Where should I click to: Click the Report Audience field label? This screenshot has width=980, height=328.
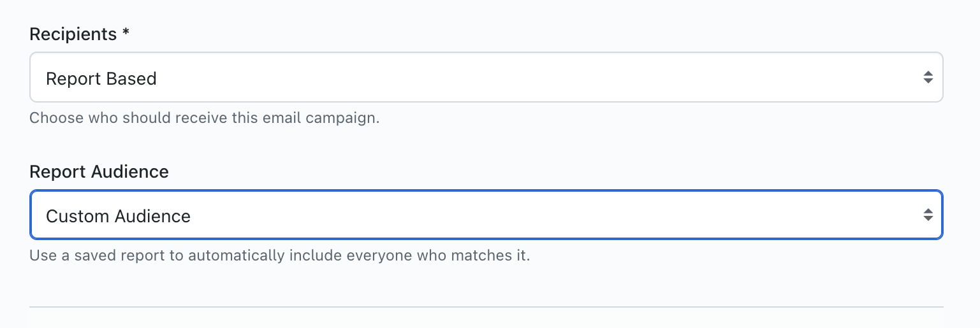pyautogui.click(x=99, y=172)
